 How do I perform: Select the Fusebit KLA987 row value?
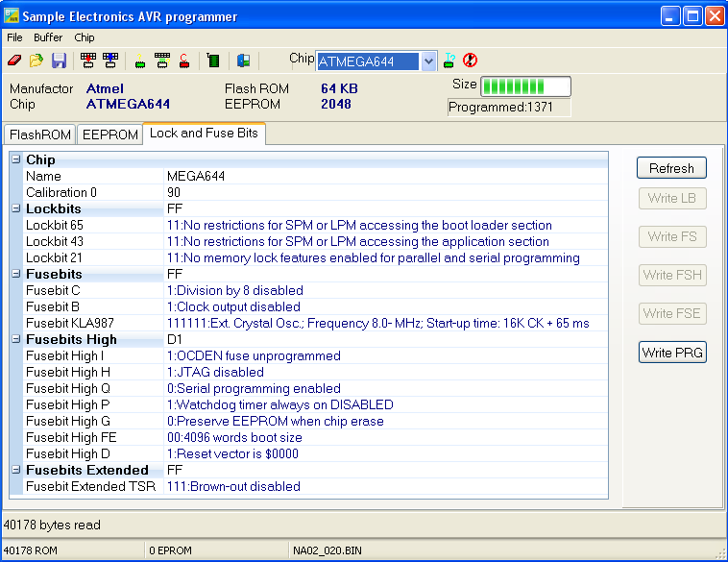pos(377,323)
